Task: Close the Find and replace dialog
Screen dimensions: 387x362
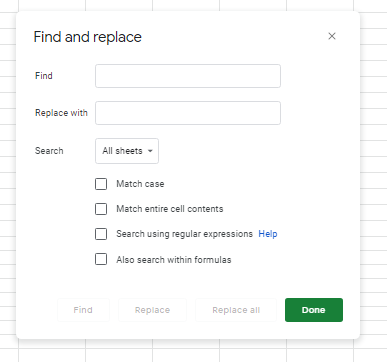Action: click(x=332, y=36)
